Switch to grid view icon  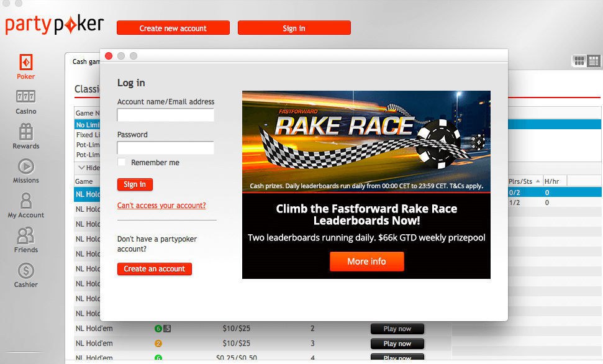coord(579,61)
